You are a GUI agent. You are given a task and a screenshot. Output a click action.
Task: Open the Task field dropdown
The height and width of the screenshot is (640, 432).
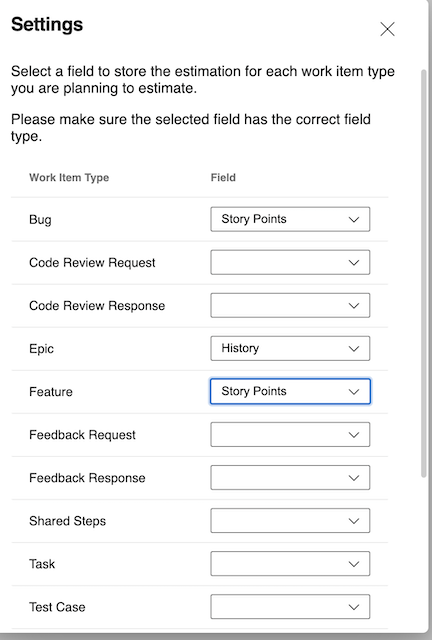pyautogui.click(x=290, y=564)
